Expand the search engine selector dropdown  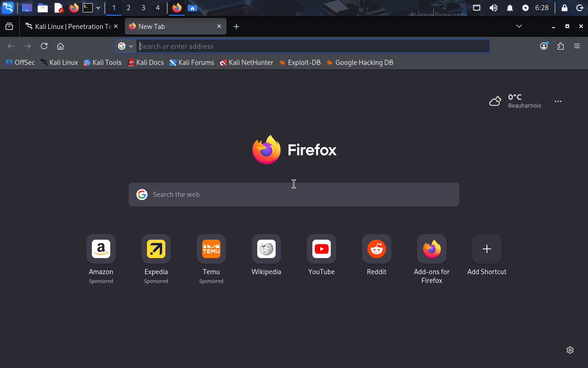coord(125,46)
